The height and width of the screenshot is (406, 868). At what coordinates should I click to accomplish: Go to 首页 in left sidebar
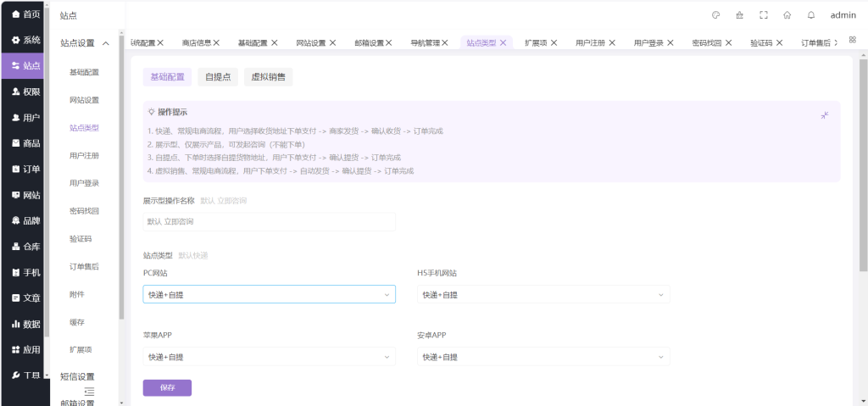(25, 14)
